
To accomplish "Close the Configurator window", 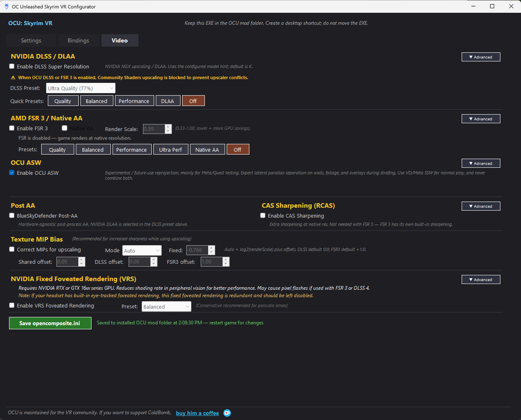I will 511,6.
